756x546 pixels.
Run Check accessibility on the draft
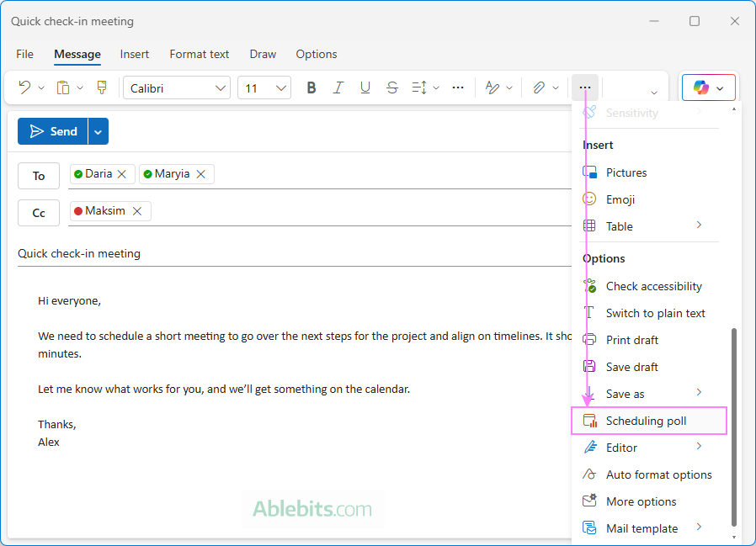point(653,286)
